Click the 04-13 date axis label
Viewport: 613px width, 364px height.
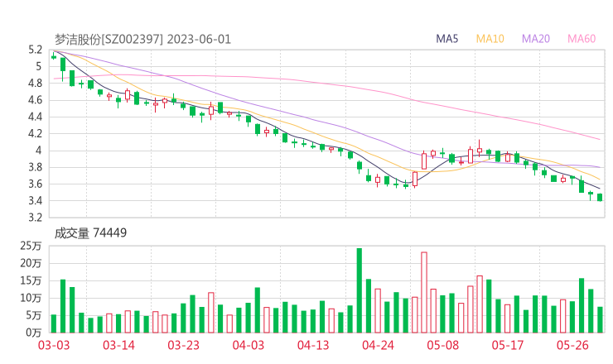pos(313,345)
